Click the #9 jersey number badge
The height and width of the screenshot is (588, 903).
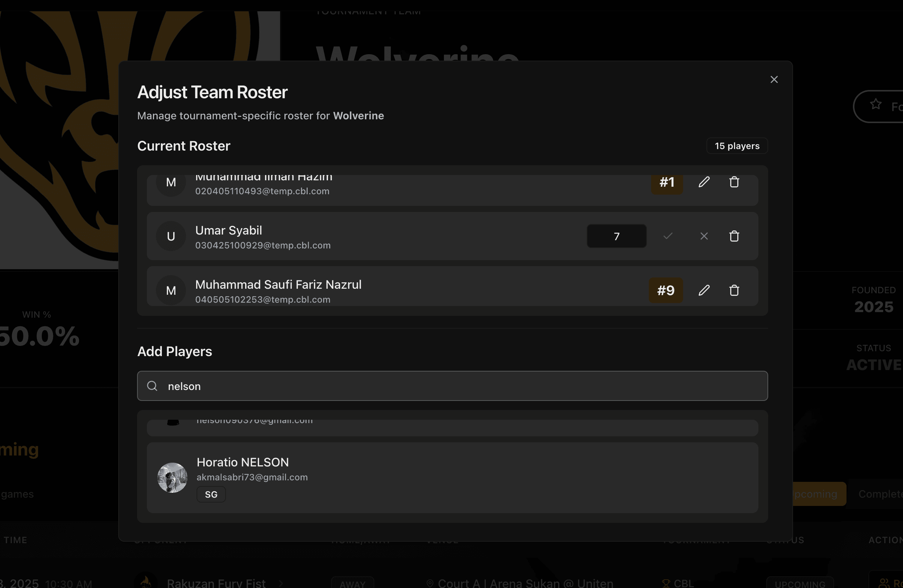(665, 290)
